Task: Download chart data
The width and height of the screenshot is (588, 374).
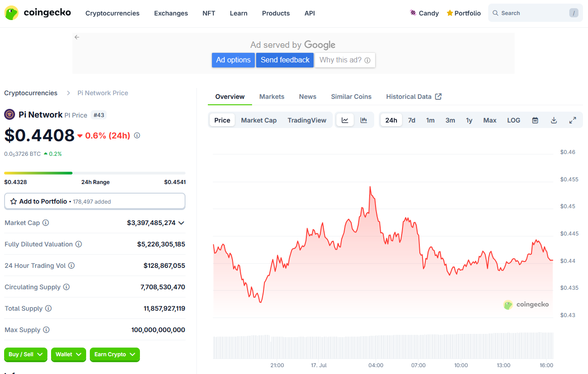Action: [x=554, y=120]
